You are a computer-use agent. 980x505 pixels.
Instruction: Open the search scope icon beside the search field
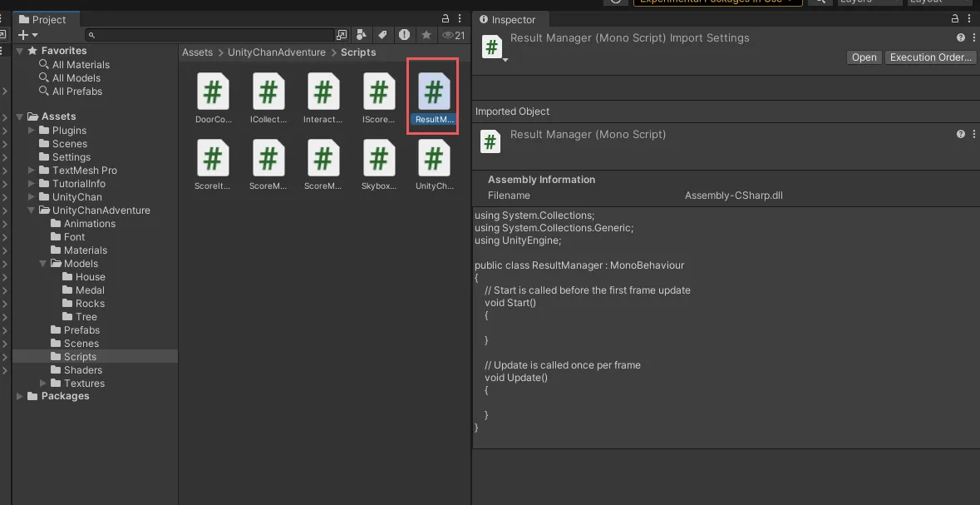click(341, 35)
